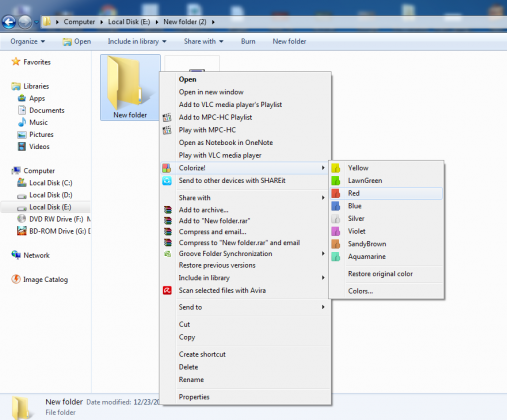
Task: Click the Groove Folder Synchronization icon
Action: point(167,254)
